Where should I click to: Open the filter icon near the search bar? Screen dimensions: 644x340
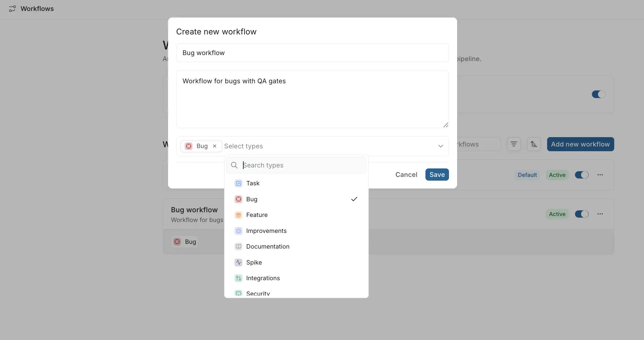click(514, 144)
